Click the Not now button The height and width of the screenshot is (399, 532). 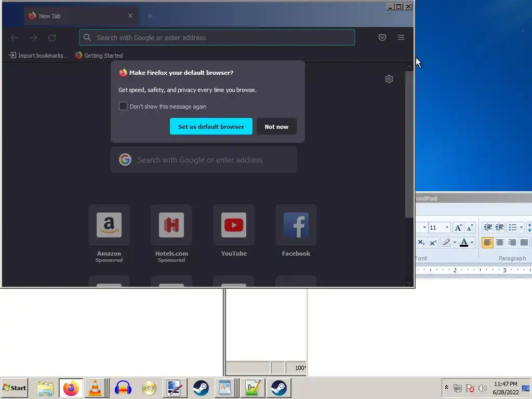click(x=276, y=127)
